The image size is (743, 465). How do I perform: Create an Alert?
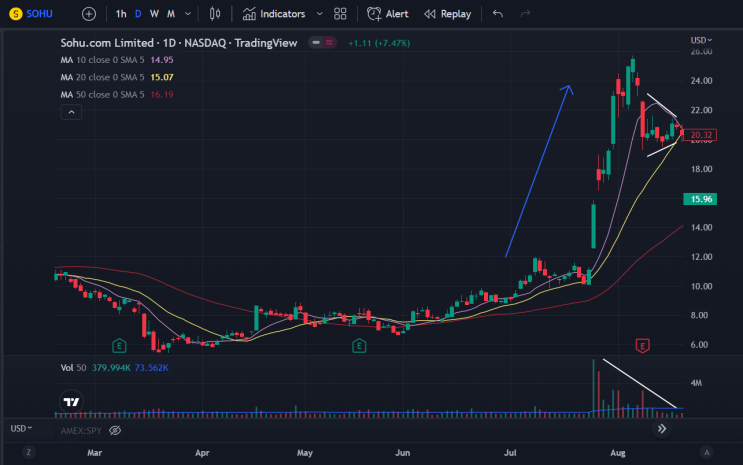(388, 14)
